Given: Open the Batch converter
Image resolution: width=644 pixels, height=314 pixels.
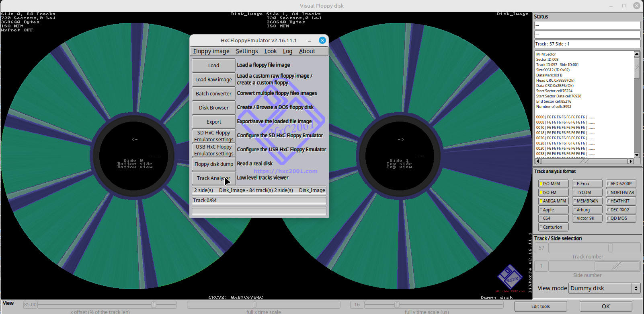Looking at the screenshot, I should pos(213,93).
